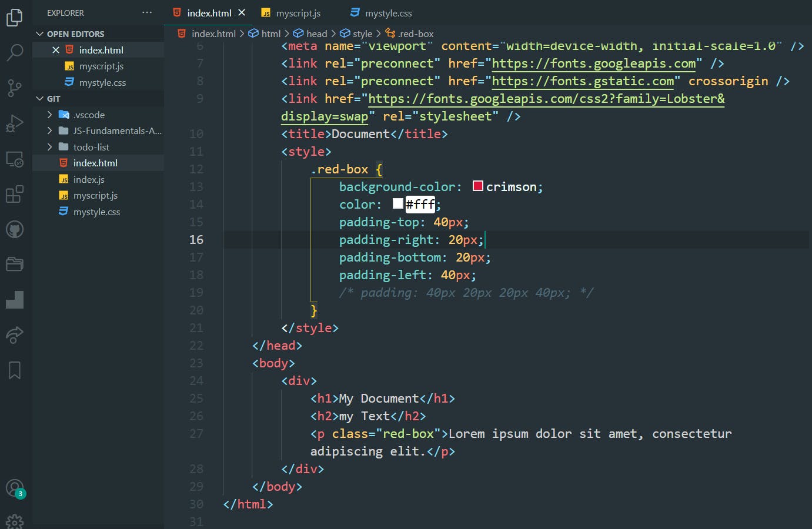The width and height of the screenshot is (812, 529).
Task: Click head breadcrumb segment
Action: 310,34
